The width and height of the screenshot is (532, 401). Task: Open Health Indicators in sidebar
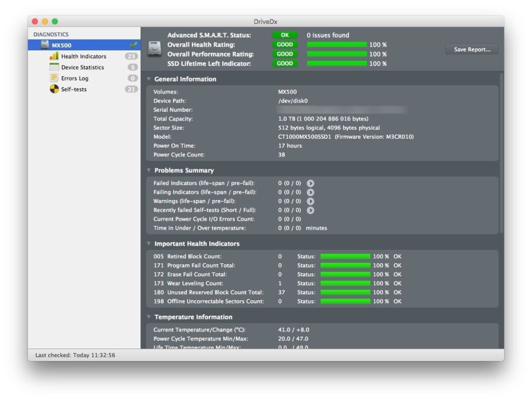click(84, 56)
